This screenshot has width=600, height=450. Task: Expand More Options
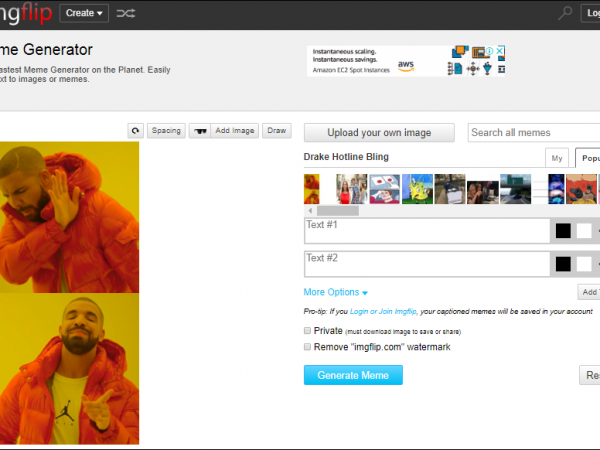click(336, 292)
